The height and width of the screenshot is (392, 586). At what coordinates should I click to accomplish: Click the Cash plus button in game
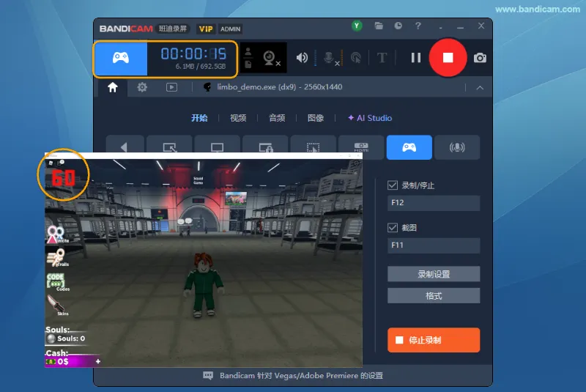pos(98,361)
